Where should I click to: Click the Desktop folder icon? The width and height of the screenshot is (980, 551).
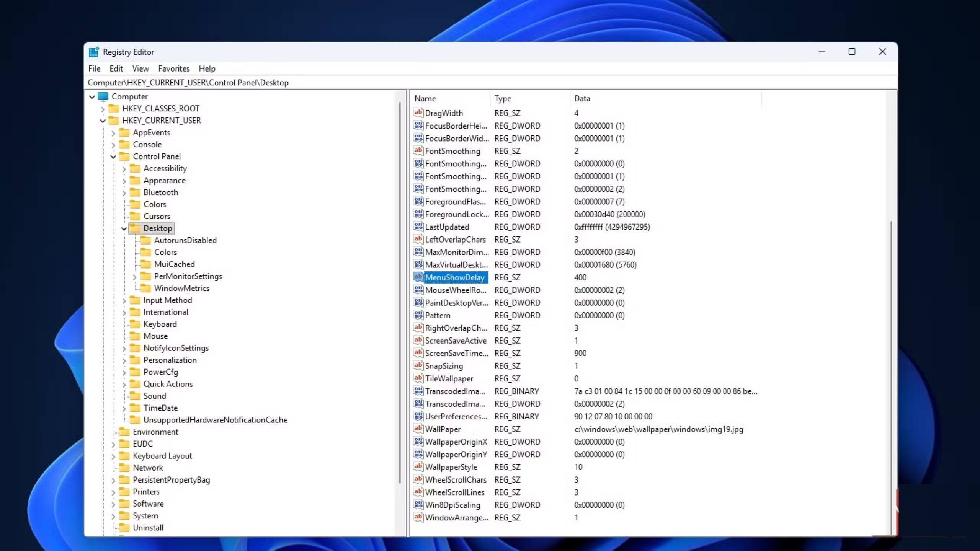coord(136,228)
